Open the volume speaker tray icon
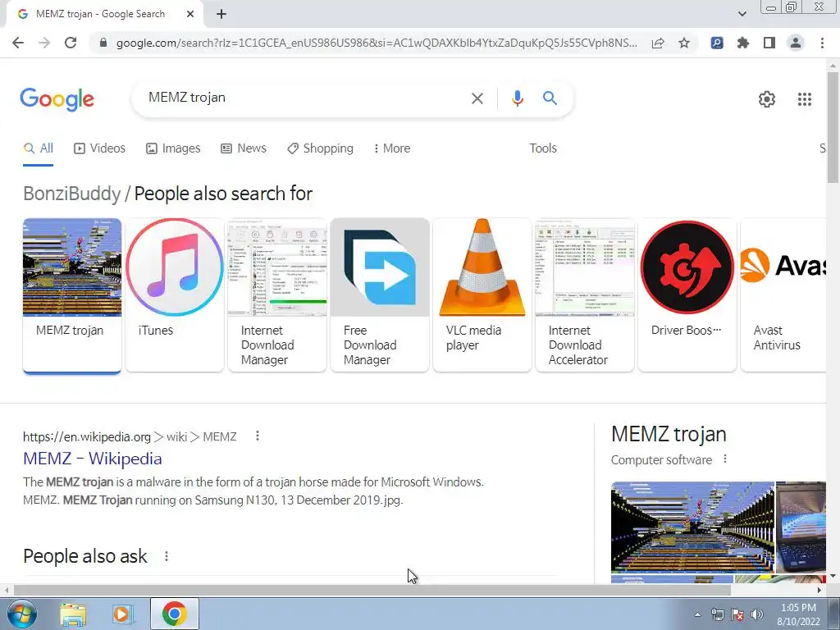The width and height of the screenshot is (840, 630). (x=757, y=614)
